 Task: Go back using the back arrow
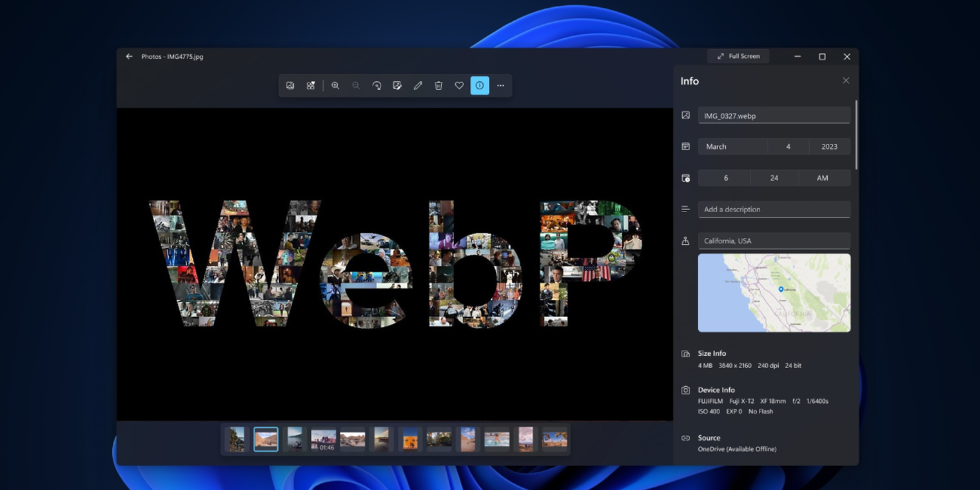(x=128, y=56)
